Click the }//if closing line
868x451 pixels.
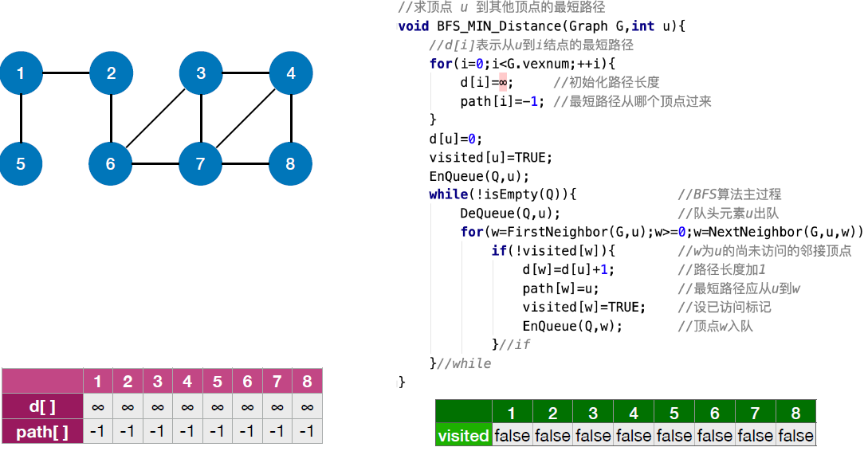(511, 345)
